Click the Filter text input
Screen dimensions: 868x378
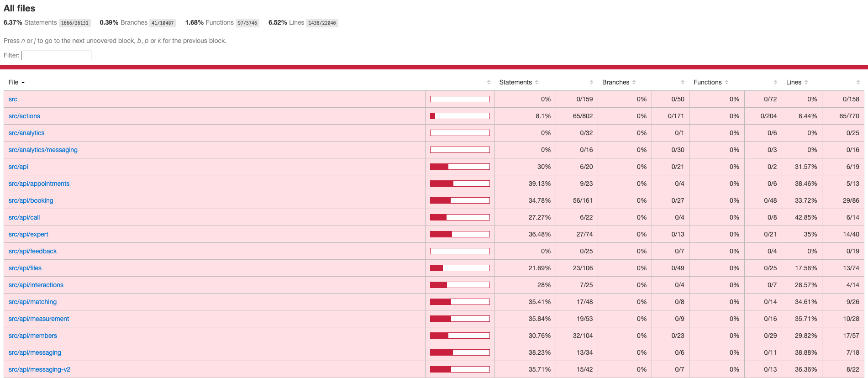(56, 55)
